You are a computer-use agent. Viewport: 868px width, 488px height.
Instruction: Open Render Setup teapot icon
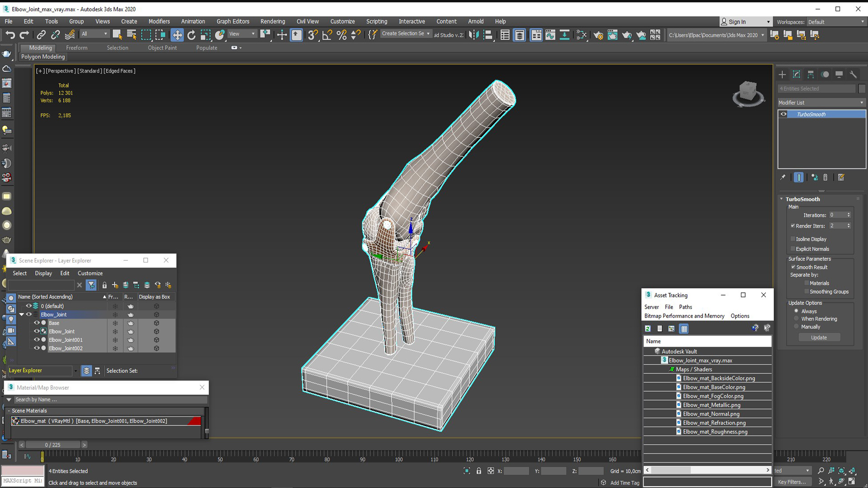pos(598,35)
